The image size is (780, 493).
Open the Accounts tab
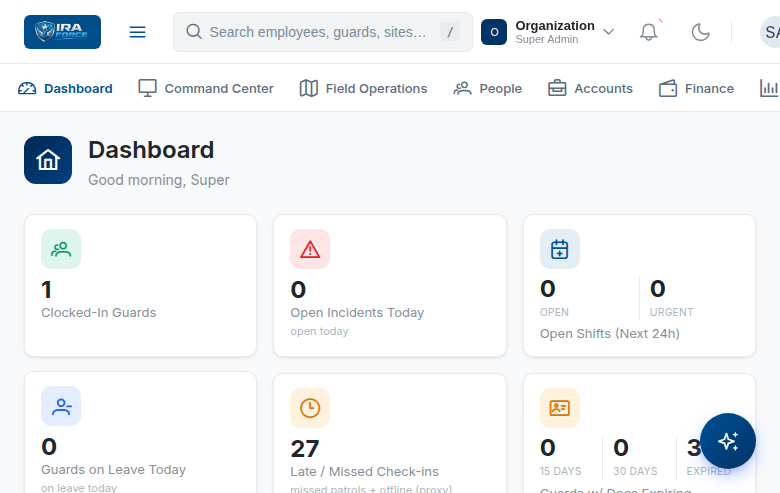[590, 88]
